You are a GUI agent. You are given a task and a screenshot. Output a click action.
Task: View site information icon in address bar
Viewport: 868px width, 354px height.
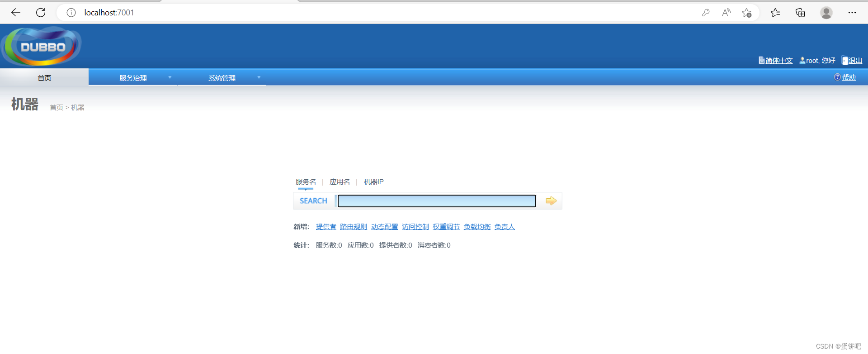click(71, 13)
